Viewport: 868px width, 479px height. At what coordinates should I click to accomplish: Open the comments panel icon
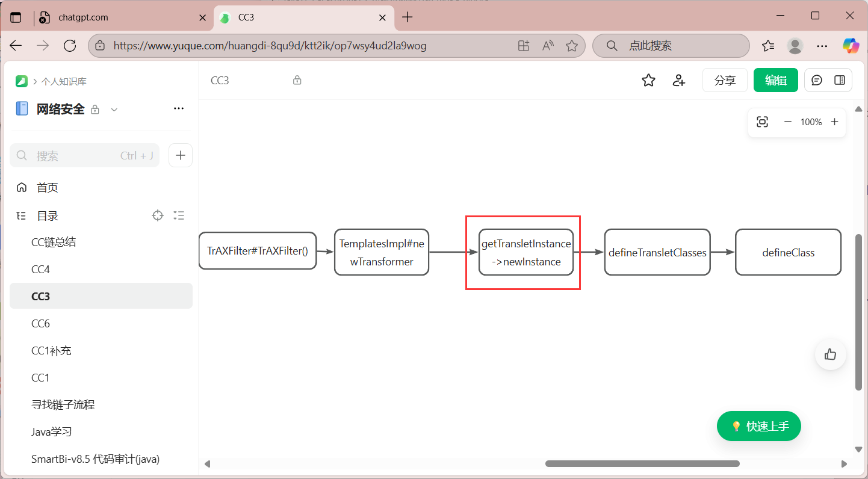pyautogui.click(x=817, y=80)
